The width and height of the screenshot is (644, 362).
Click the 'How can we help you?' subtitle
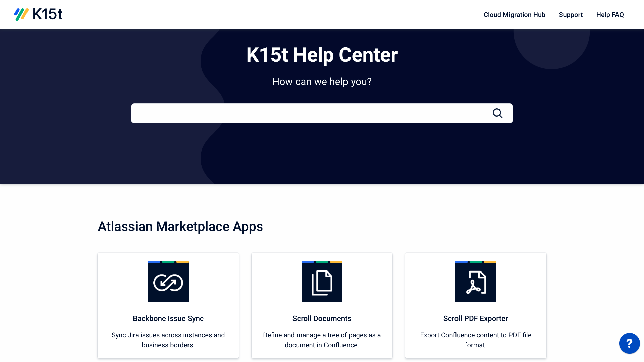coord(322,82)
